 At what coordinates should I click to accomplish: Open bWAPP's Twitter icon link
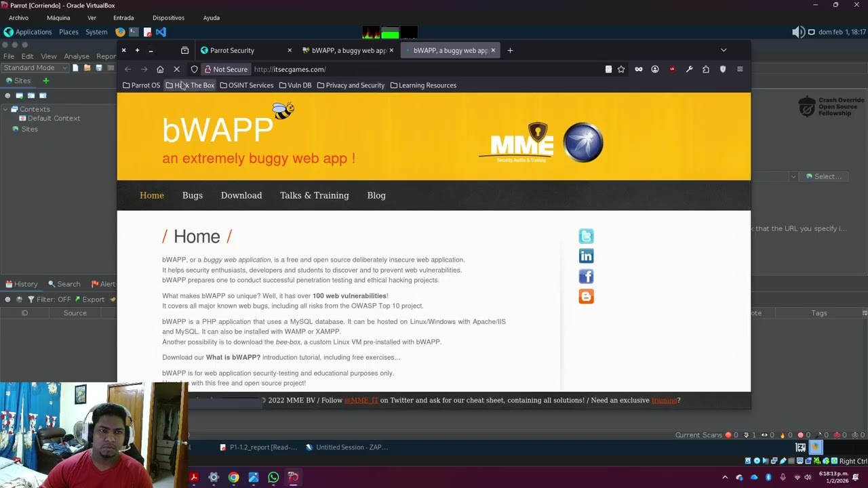click(x=586, y=236)
